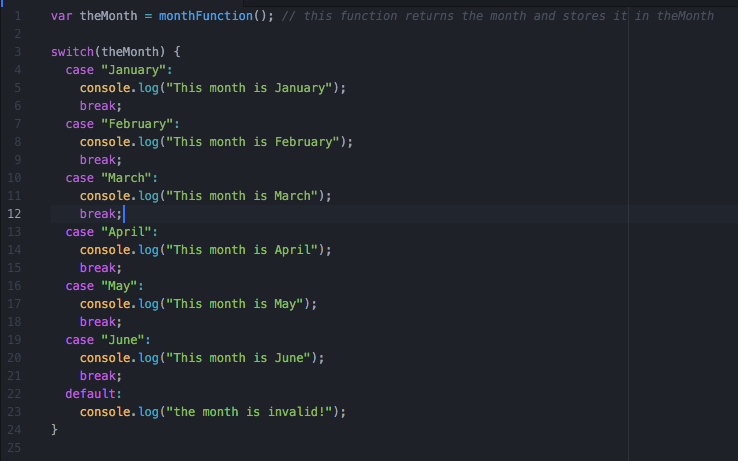Click the "This month is June" string
The width and height of the screenshot is (738, 461).
[x=238, y=358]
